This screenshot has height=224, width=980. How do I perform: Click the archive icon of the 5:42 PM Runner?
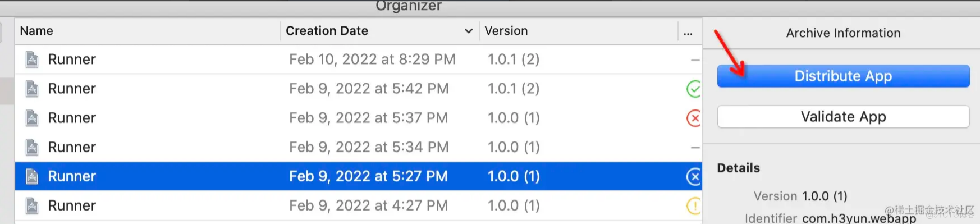[x=32, y=89]
